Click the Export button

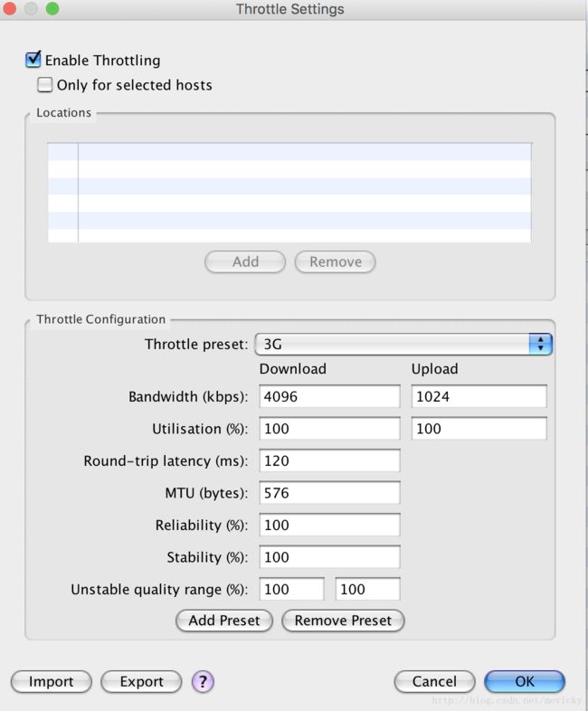141,681
